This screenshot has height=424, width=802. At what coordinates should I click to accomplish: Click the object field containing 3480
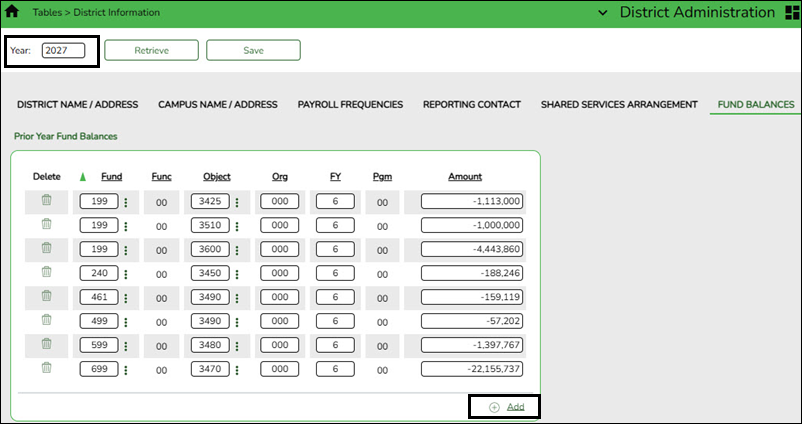point(210,345)
